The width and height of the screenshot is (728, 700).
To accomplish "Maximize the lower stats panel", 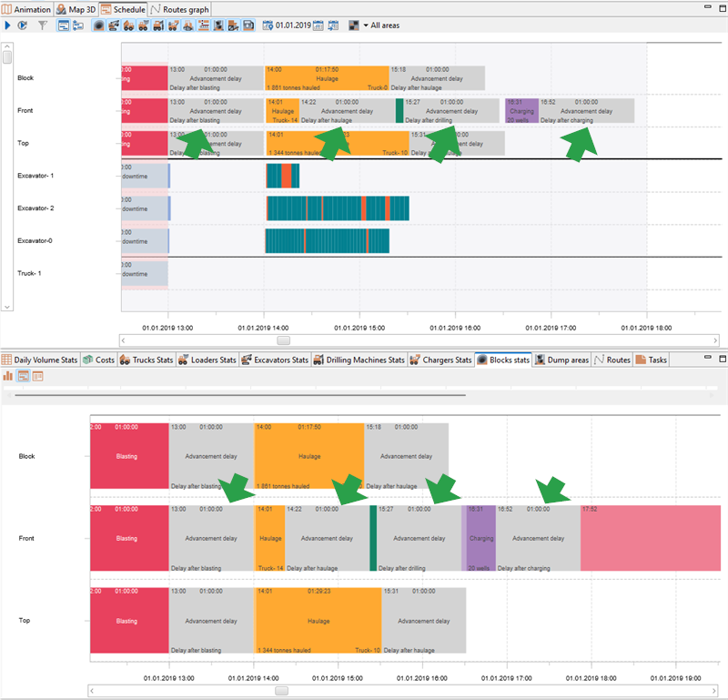I will click(723, 358).
